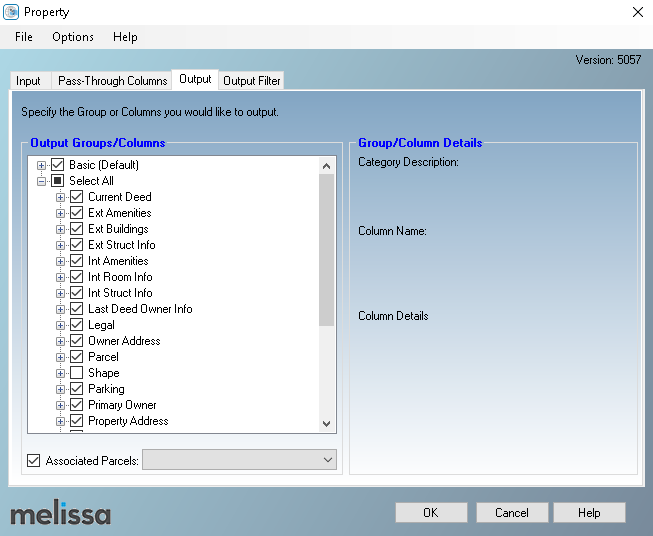The height and width of the screenshot is (536, 653).
Task: Open the Options menu
Action: (x=73, y=37)
